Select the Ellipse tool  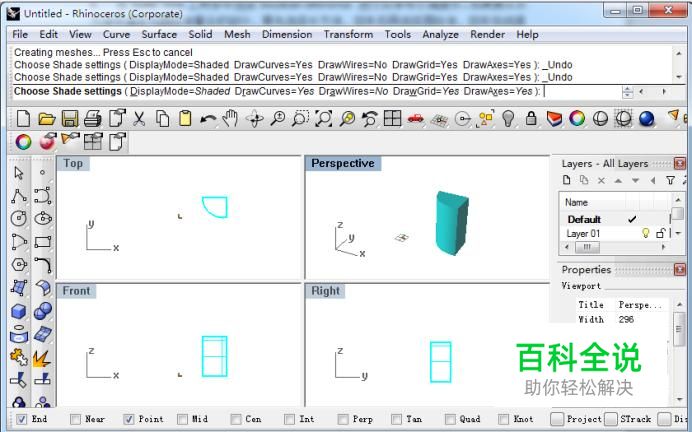43,218
